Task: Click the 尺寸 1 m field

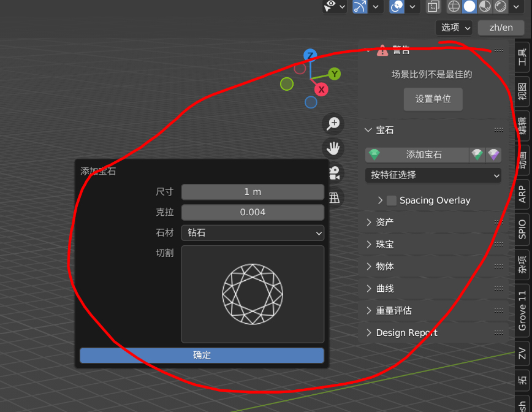Action: 253,192
